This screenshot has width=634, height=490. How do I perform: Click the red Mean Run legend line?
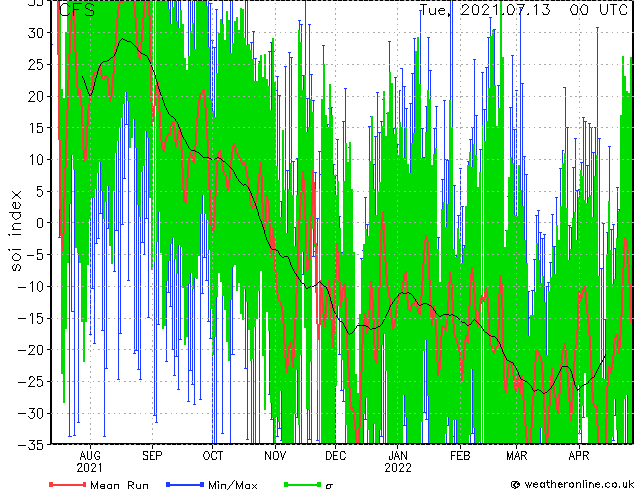68,484
